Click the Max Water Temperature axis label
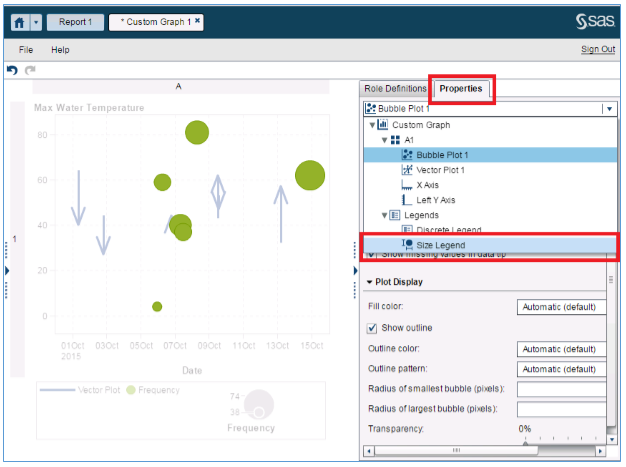This screenshot has height=467, width=626. coord(89,108)
